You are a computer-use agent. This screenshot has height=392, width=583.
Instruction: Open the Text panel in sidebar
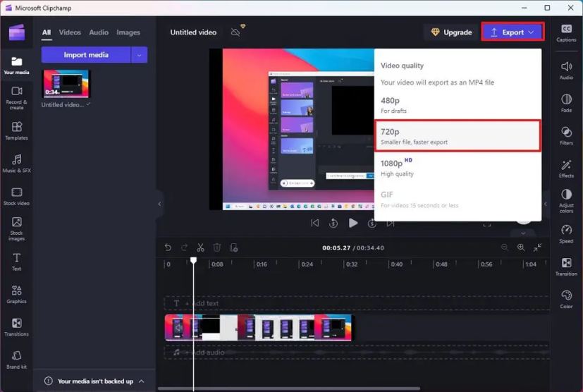point(16,262)
